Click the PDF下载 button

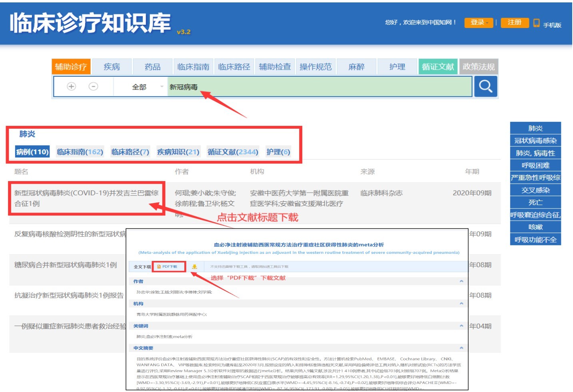point(170,267)
